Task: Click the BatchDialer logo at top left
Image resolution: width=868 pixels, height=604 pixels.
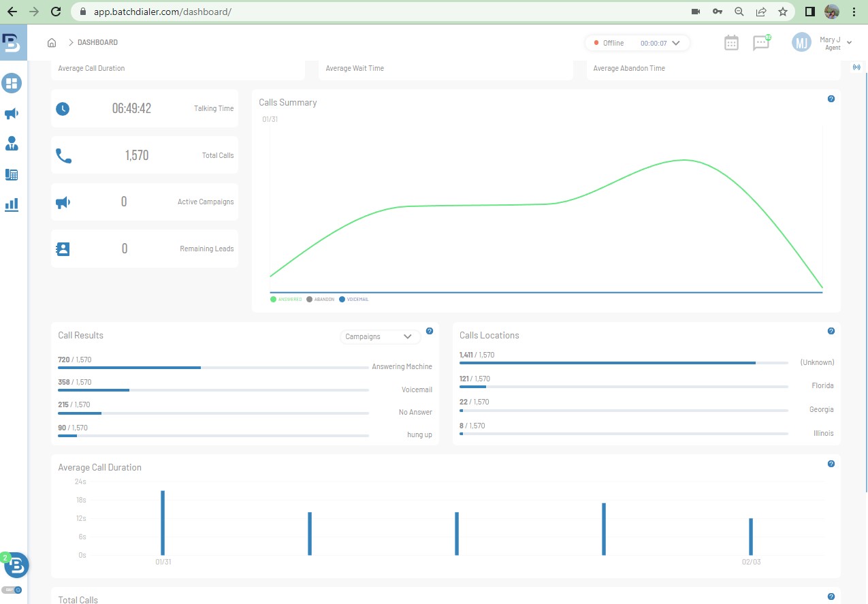Action: [12, 42]
